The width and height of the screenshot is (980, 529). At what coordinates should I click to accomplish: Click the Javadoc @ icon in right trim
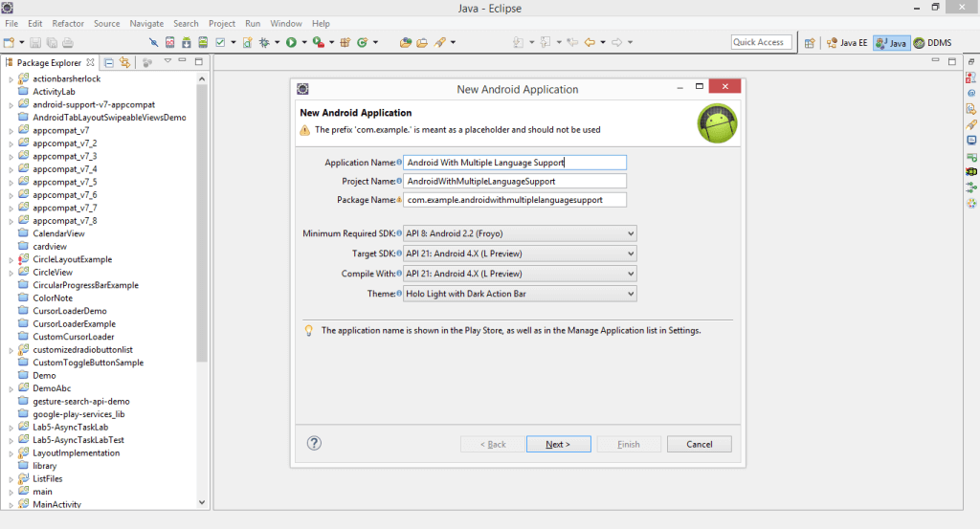[x=970, y=93]
